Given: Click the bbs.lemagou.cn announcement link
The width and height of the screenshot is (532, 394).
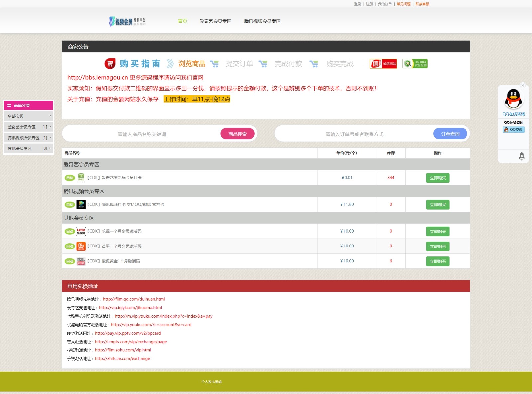Looking at the screenshot, I should (x=98, y=78).
